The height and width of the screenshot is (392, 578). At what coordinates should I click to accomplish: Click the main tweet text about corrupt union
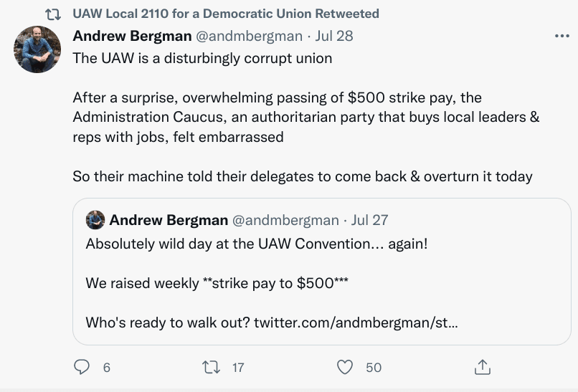(x=202, y=58)
